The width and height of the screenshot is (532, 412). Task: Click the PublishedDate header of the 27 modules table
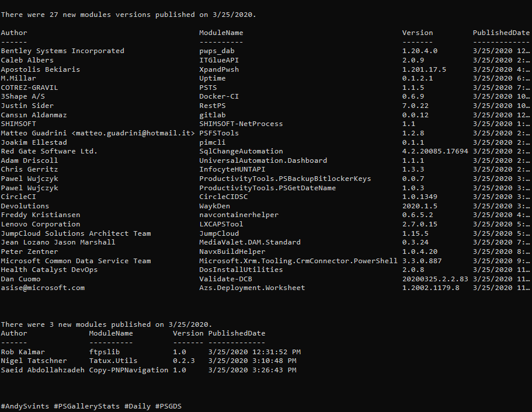[501, 33]
